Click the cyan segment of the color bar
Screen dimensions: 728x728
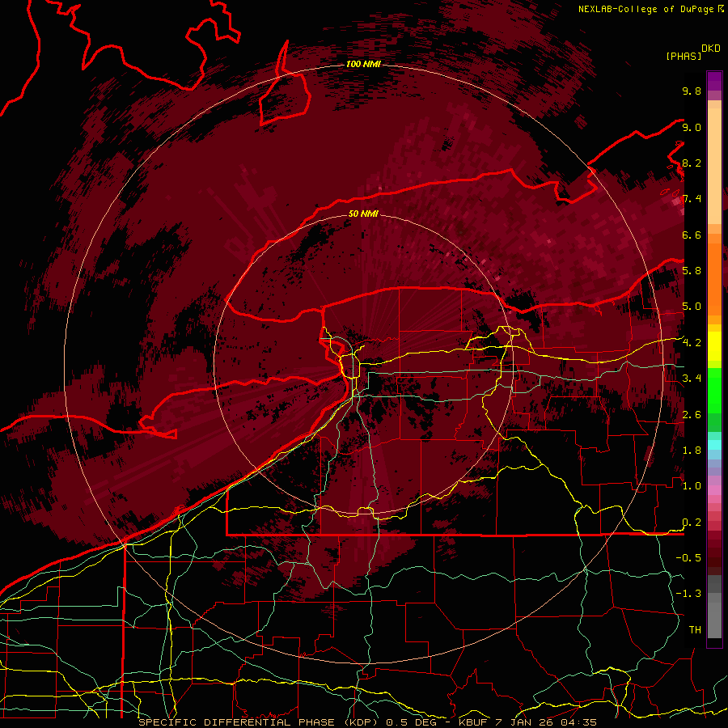(x=714, y=444)
